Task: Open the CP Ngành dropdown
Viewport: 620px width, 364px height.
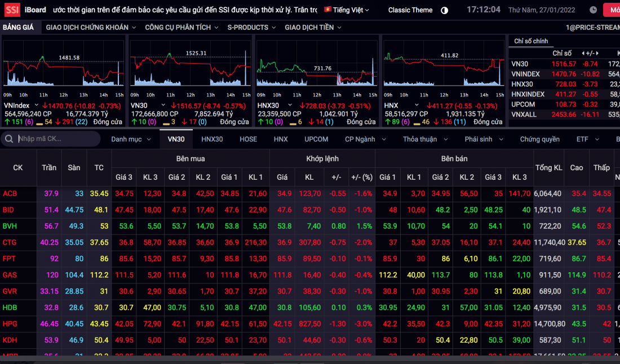Action: [x=365, y=139]
